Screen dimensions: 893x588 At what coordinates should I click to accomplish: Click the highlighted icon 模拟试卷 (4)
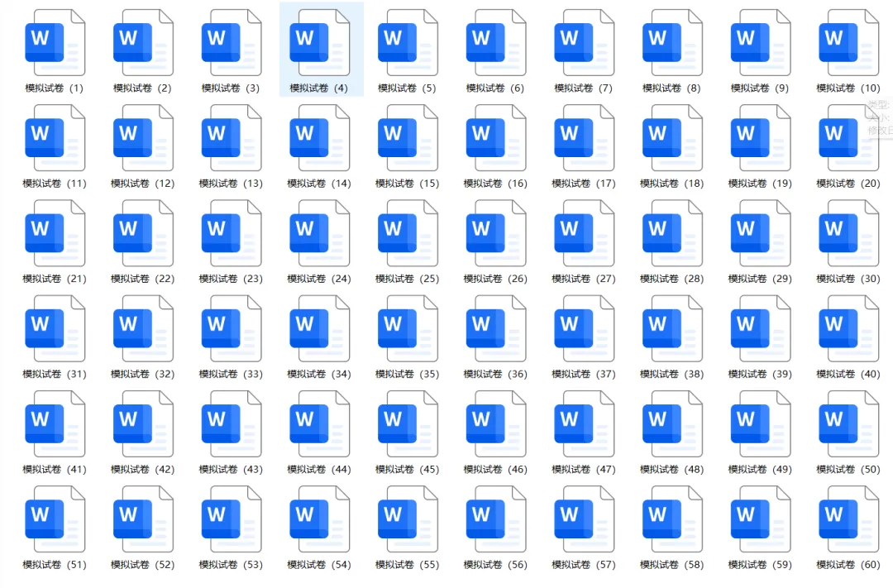click(320, 43)
